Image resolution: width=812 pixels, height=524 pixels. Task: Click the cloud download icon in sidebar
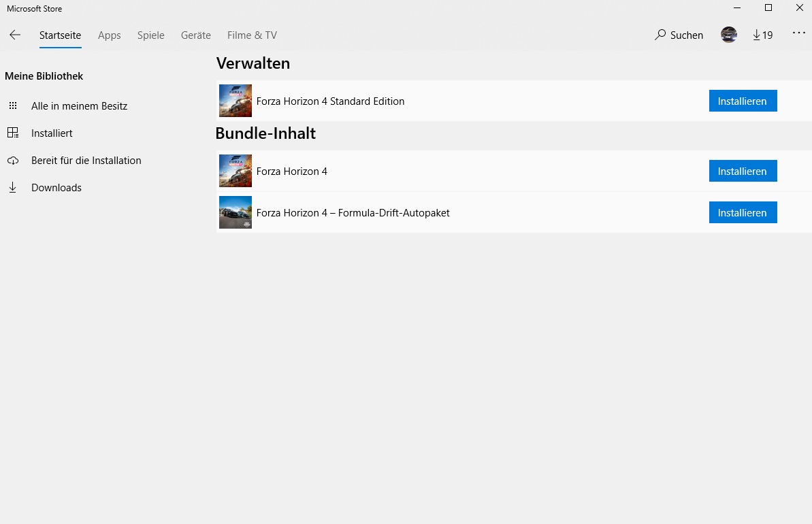click(13, 161)
